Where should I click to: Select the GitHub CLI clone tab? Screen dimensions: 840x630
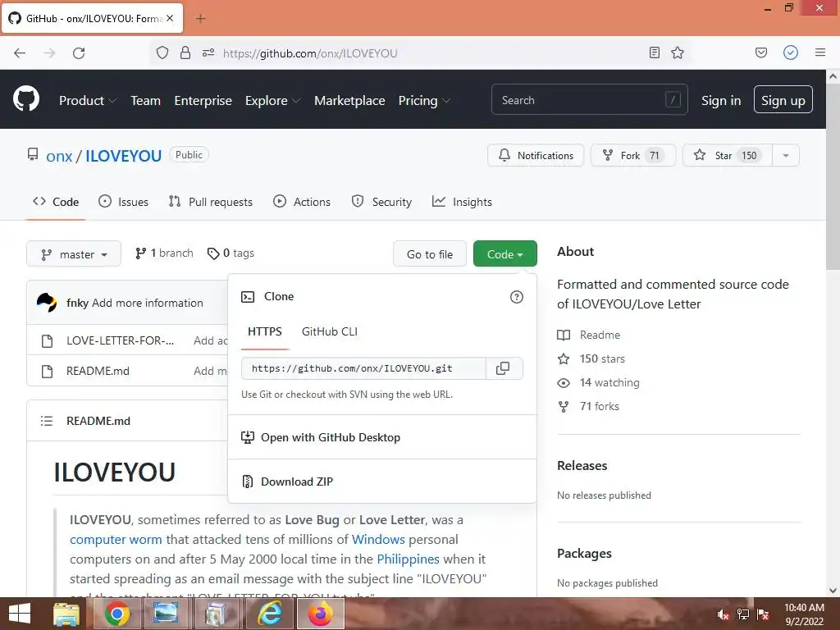[330, 331]
